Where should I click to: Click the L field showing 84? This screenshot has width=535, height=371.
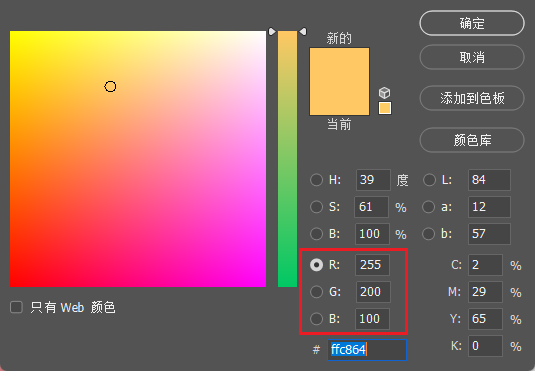(x=489, y=180)
